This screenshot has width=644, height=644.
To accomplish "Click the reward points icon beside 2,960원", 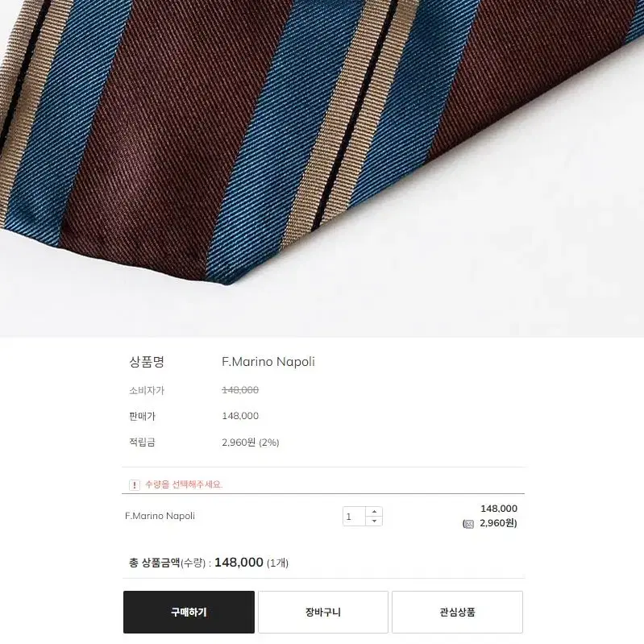I will 468,524.
